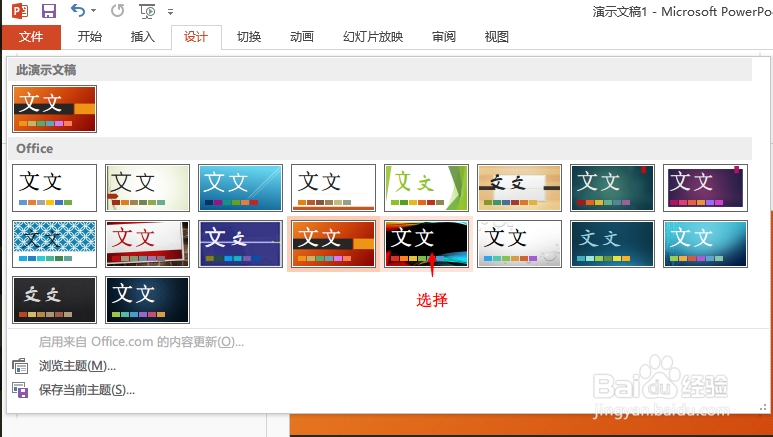Open the 文件 tab
Image resolution: width=773 pixels, height=437 pixels.
[x=31, y=37]
